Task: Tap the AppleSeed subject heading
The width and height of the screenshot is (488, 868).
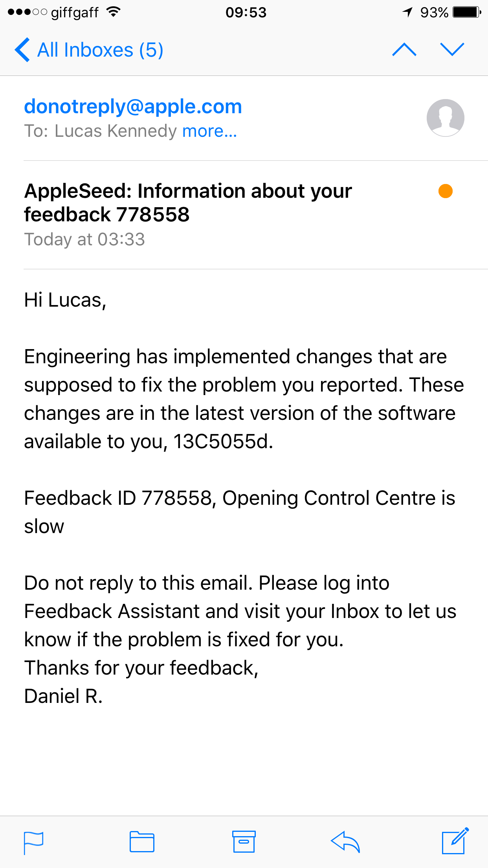Action: 188,203
